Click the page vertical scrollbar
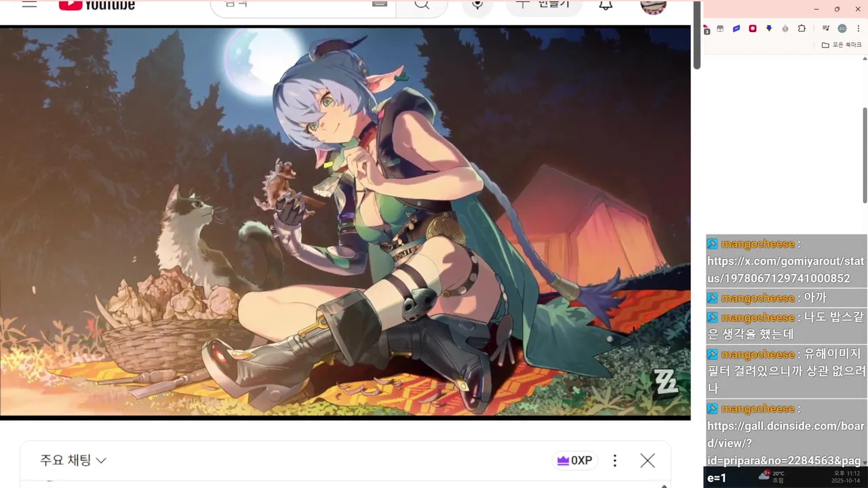The image size is (868, 488). point(696,35)
